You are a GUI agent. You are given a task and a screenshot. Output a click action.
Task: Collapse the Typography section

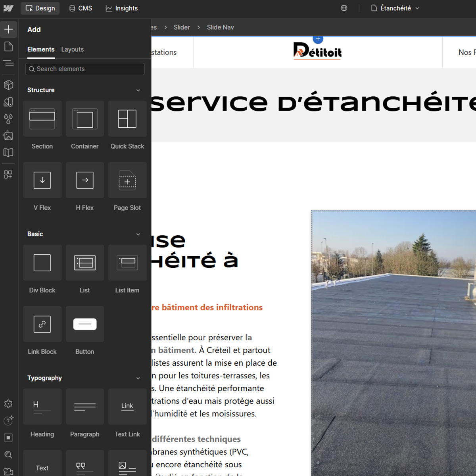[138, 378]
